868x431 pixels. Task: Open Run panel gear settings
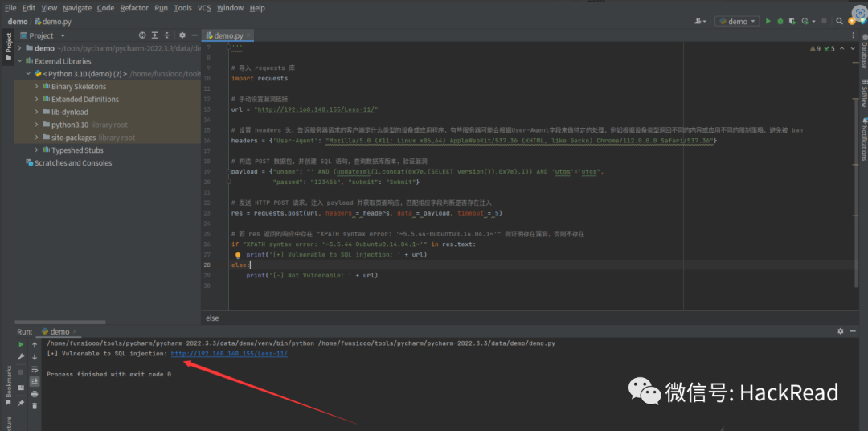pos(841,331)
